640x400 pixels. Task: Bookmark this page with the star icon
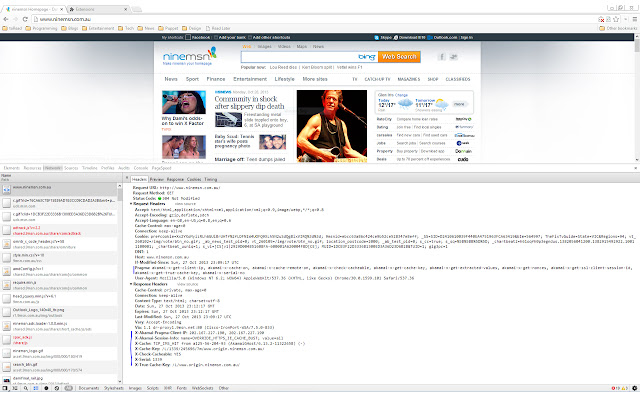616,19
